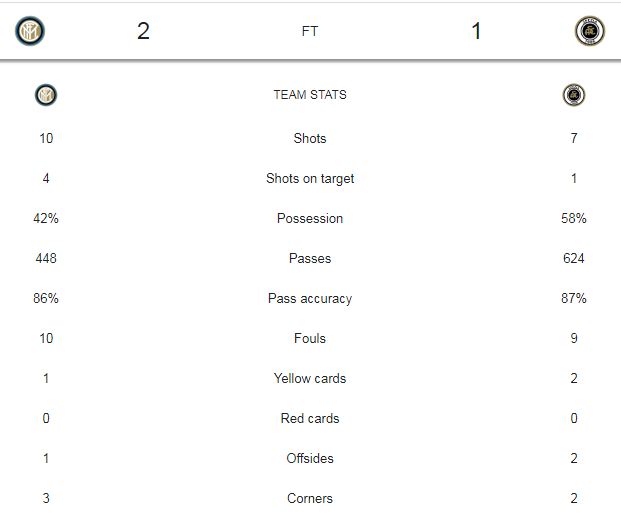Click the away team score 1
Screen dimensions: 621x523
pos(476,31)
